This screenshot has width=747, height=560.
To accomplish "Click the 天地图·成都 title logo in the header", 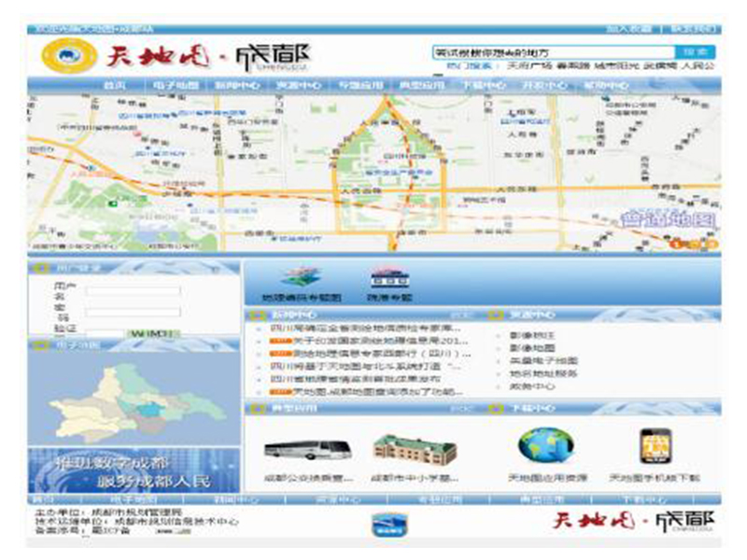I will click(x=207, y=57).
